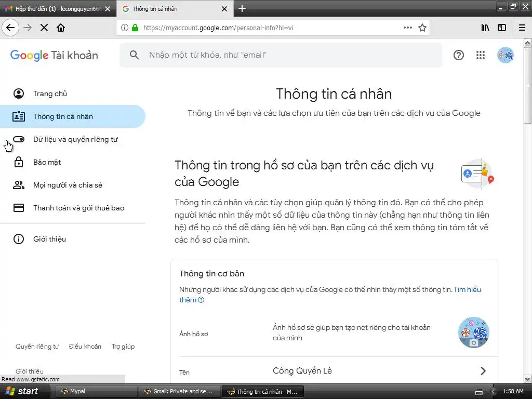This screenshot has width=532, height=399.
Task: Toggle the browser sidebar icon
Action: point(502,28)
